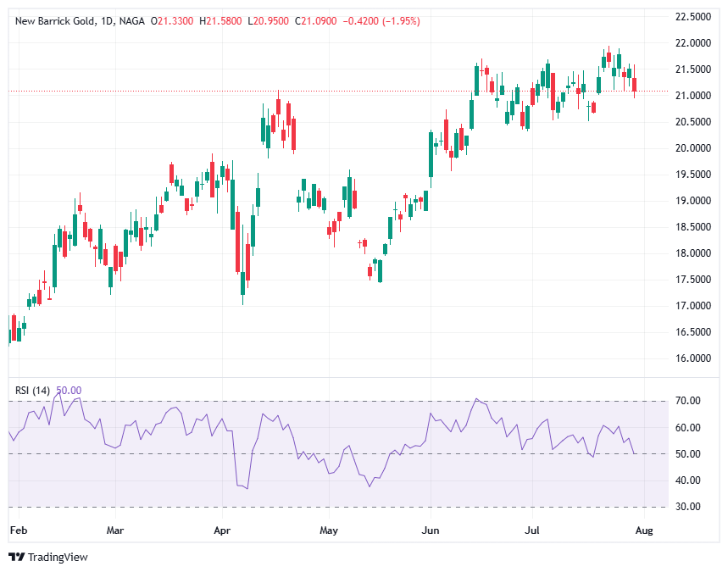Image resolution: width=728 pixels, height=572 pixels.
Task: Click the RSI value 50.00 readout
Action: point(69,391)
